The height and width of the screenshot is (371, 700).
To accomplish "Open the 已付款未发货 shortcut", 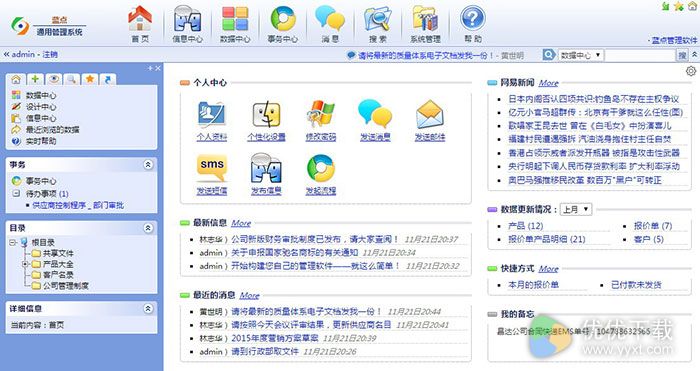I will tap(636, 284).
